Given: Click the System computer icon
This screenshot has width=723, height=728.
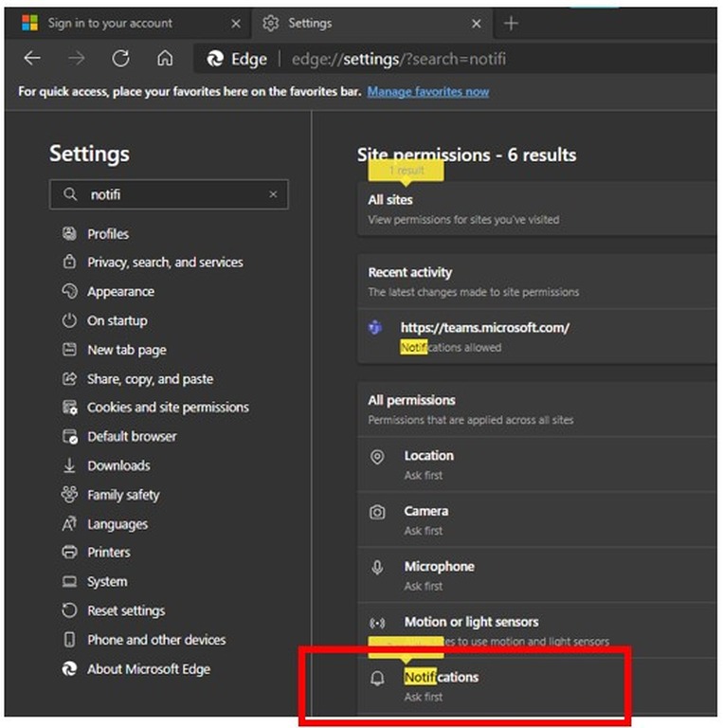Looking at the screenshot, I should click(x=69, y=581).
